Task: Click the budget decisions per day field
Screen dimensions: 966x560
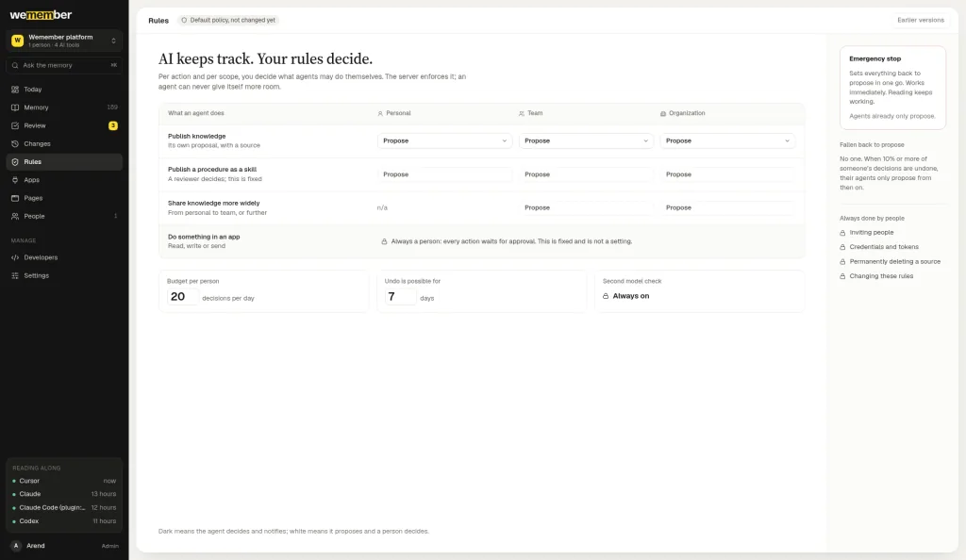Action: click(x=182, y=297)
